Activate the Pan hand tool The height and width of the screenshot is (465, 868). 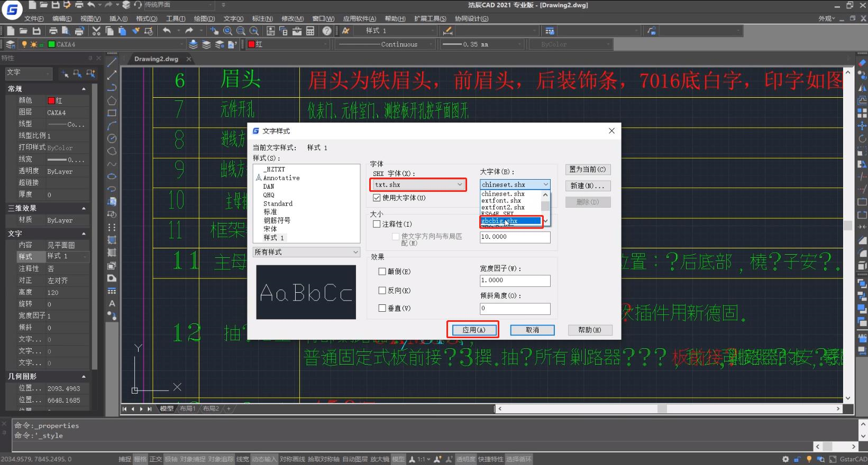(x=215, y=31)
